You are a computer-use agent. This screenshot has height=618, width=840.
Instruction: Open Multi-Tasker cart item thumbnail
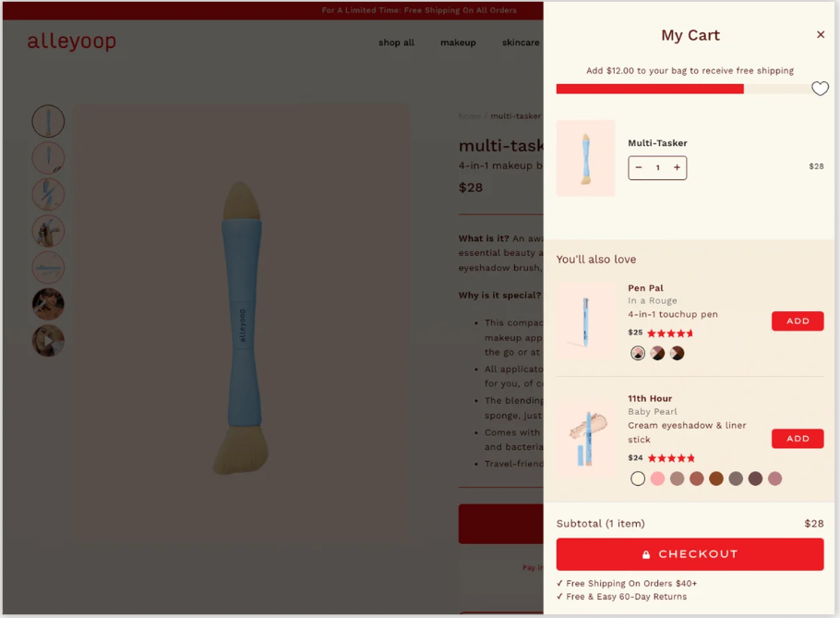coord(585,158)
